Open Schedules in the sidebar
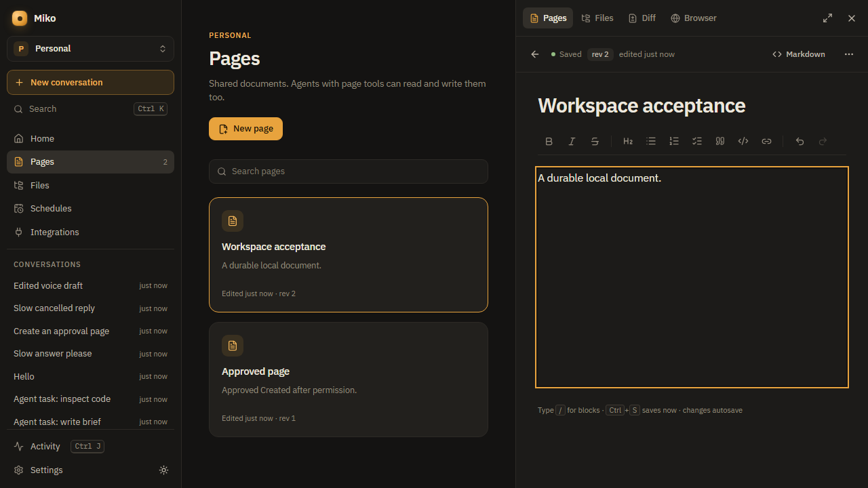Image resolution: width=868 pixels, height=488 pixels. point(90,208)
